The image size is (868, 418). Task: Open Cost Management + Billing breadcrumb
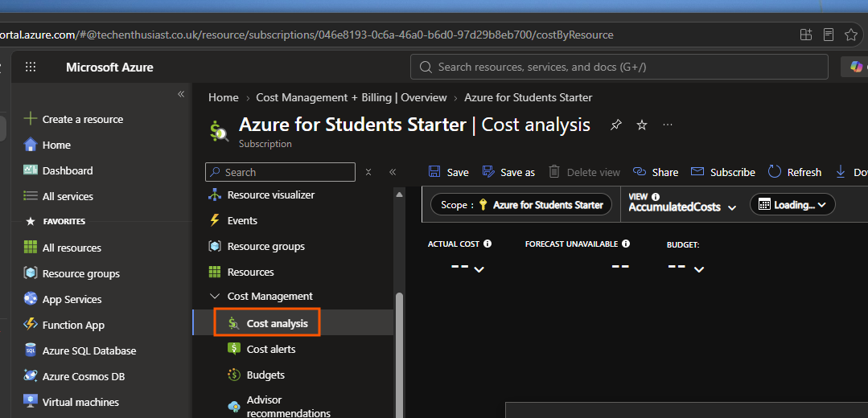(x=351, y=97)
